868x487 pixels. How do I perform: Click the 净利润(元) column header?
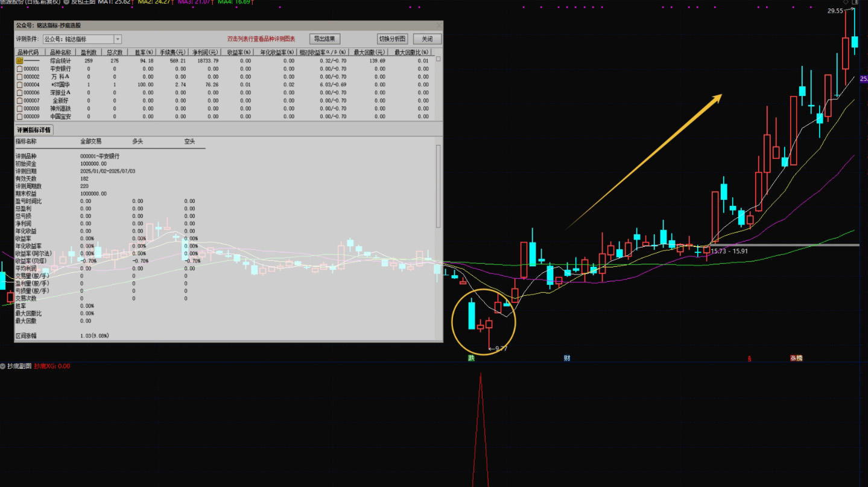pos(205,53)
